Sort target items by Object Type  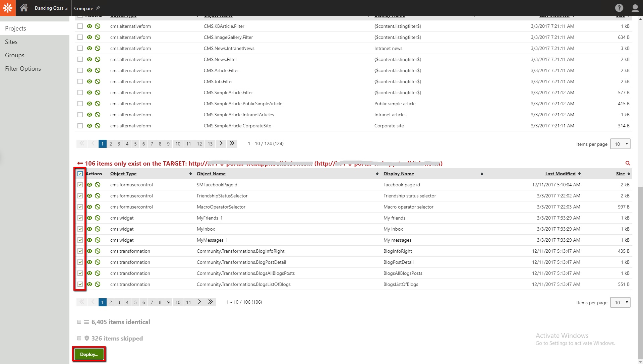(x=123, y=174)
